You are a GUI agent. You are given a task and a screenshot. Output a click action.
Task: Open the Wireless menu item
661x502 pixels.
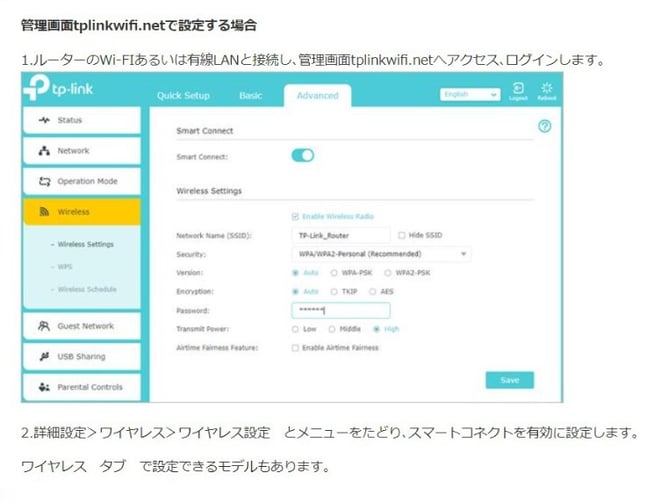click(82, 212)
